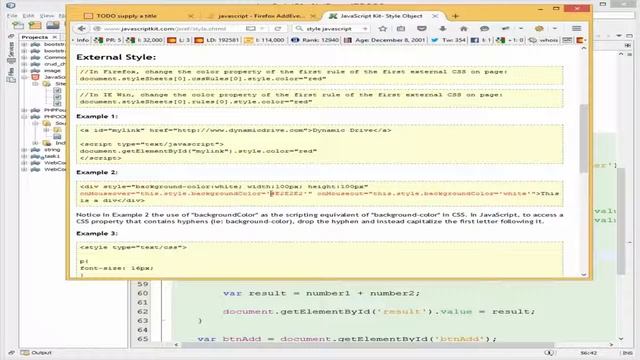This screenshot has width=640, height=360.
Task: Expand the string project node
Action: click(24, 149)
